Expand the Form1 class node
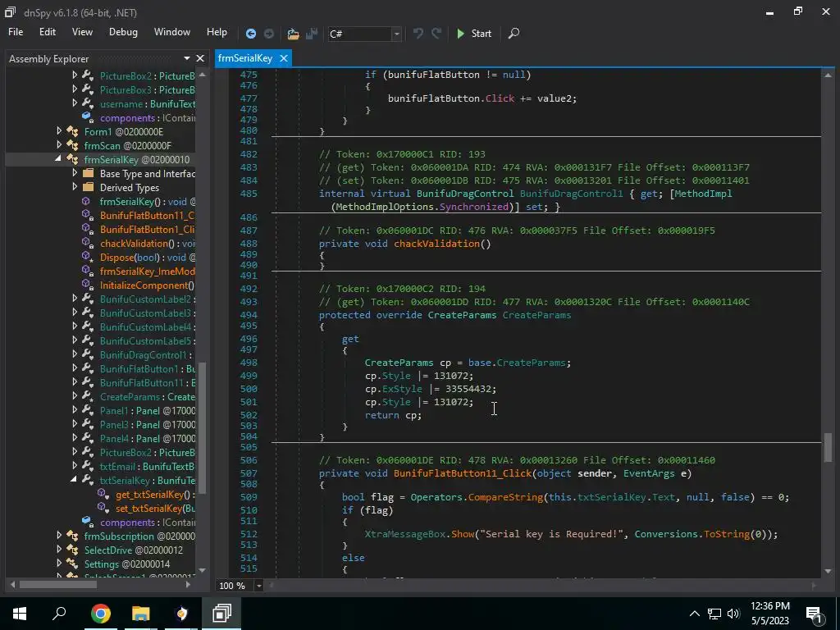Image resolution: width=840 pixels, height=630 pixels. pos(59,131)
